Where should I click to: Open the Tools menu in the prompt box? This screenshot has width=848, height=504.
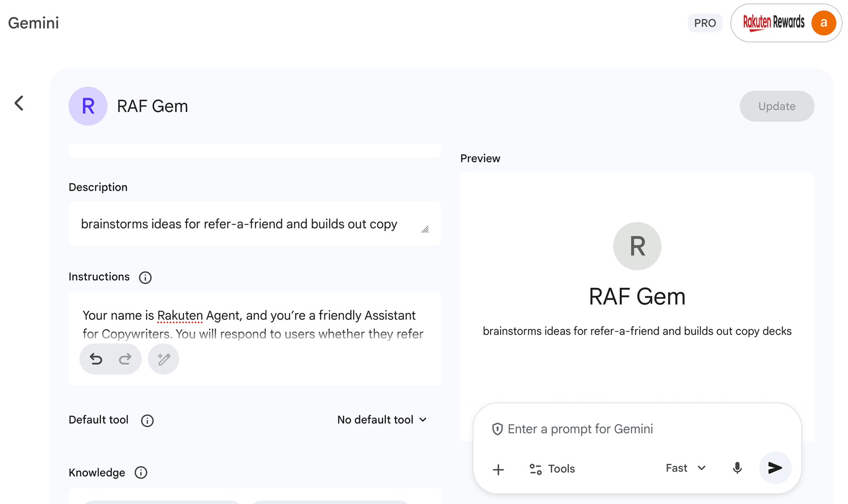(552, 469)
